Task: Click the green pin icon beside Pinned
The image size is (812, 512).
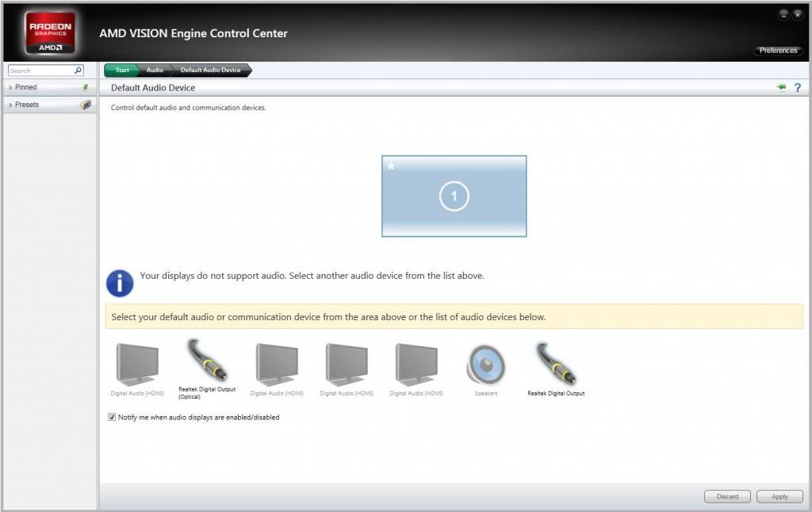Action: pyautogui.click(x=86, y=87)
